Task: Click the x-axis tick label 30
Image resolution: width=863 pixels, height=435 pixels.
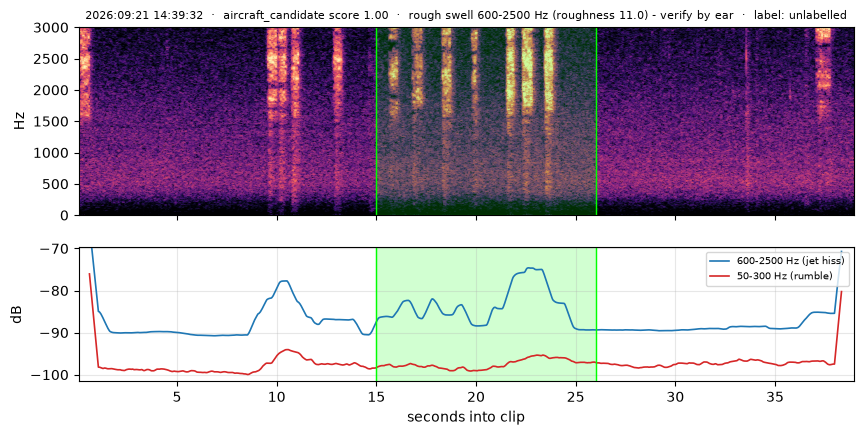Action: click(x=676, y=396)
